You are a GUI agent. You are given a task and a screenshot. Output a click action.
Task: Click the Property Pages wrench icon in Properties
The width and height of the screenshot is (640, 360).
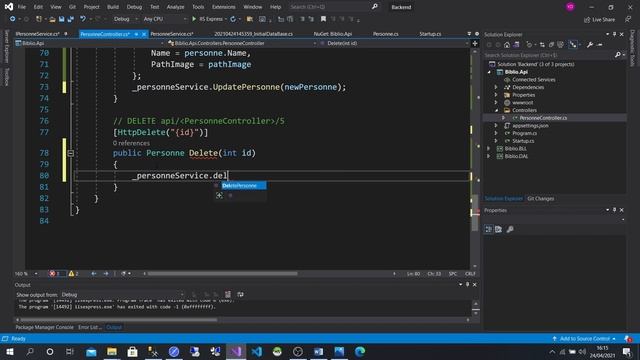[x=510, y=229]
